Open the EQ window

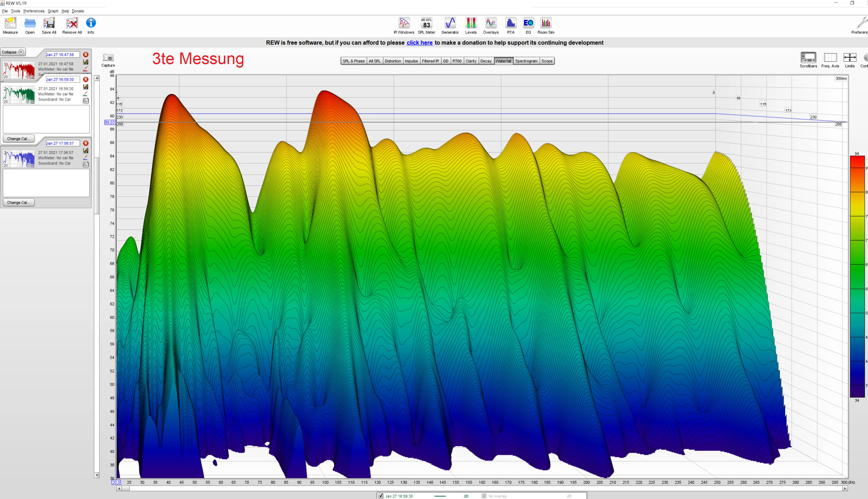(x=528, y=26)
